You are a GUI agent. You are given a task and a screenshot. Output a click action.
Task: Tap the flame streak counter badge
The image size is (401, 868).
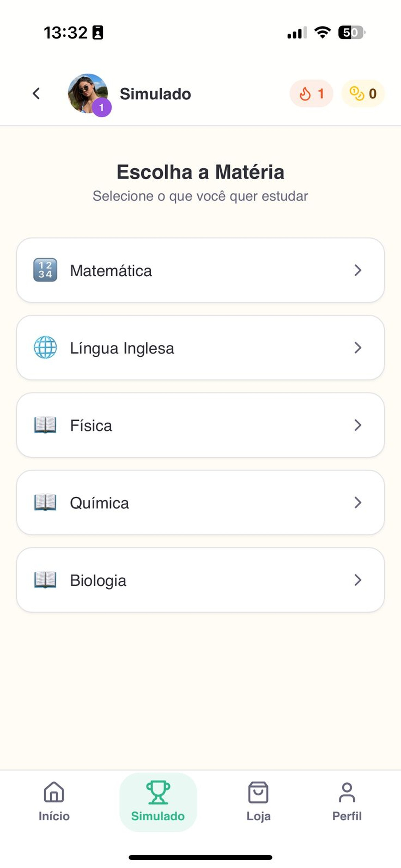coord(311,94)
